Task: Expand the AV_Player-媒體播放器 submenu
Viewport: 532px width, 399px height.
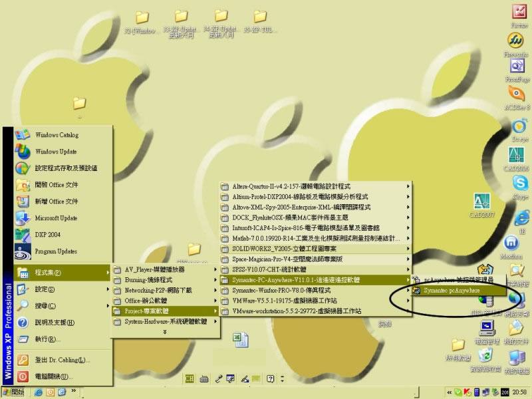Action: point(166,270)
